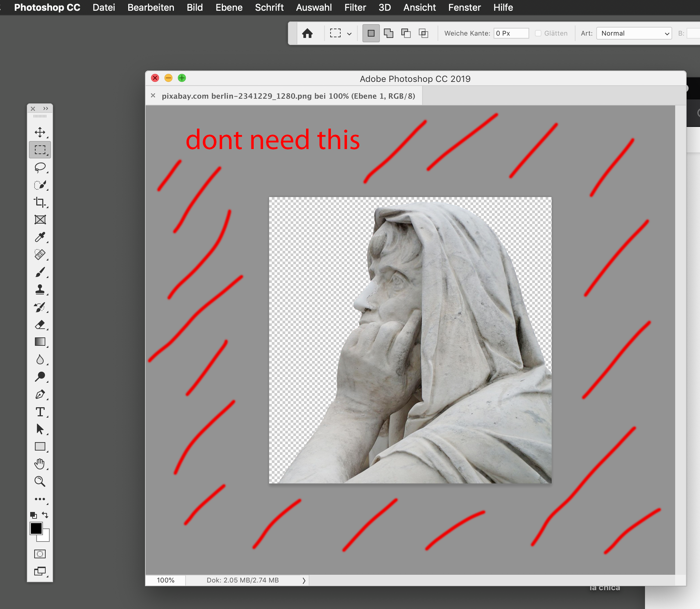
Task: Toggle Quick Mask mode
Action: (x=40, y=554)
